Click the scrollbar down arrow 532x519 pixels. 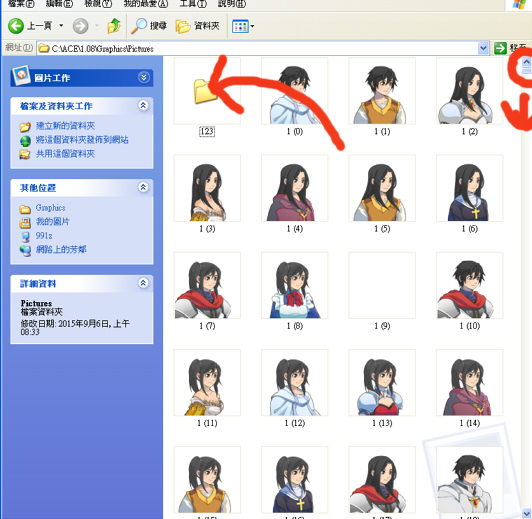[x=526, y=513]
